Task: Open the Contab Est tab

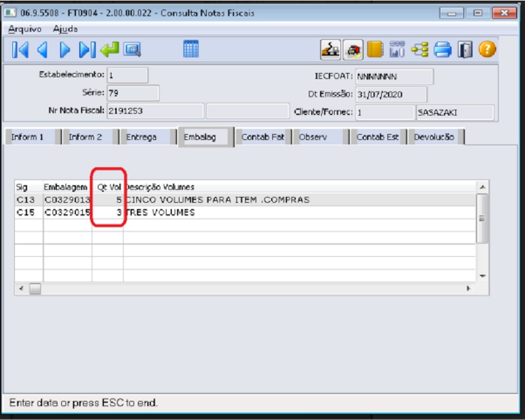Action: tap(378, 137)
